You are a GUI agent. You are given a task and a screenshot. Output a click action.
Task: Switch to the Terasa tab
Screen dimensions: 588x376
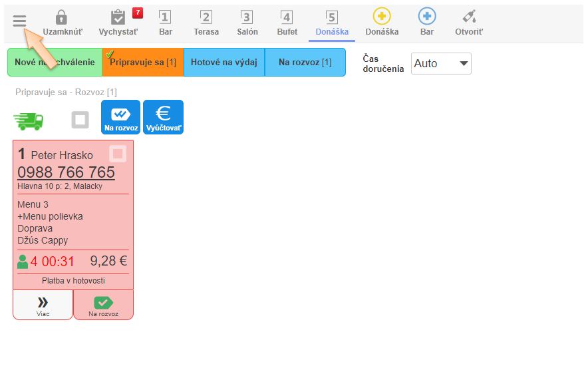(x=206, y=22)
